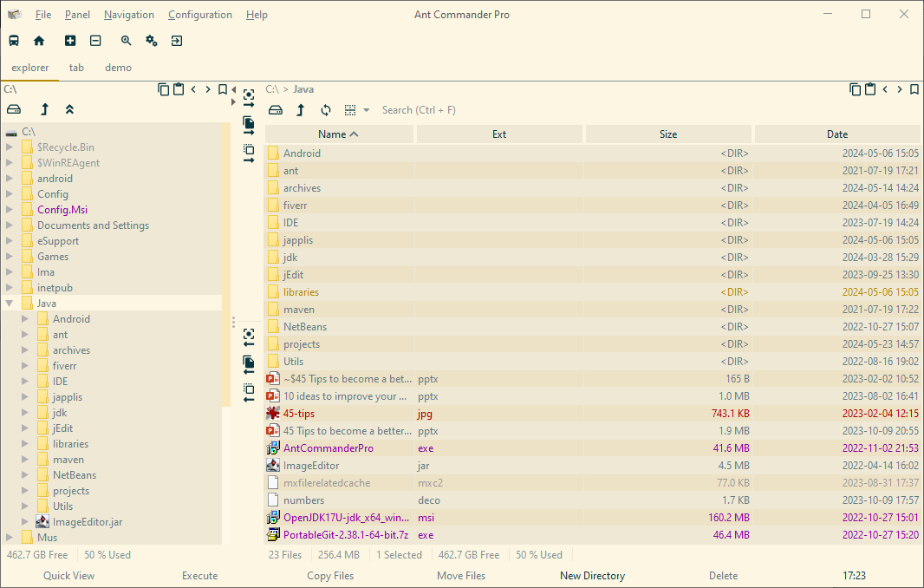
Task: Open the Panel menu
Action: pyautogui.click(x=77, y=15)
